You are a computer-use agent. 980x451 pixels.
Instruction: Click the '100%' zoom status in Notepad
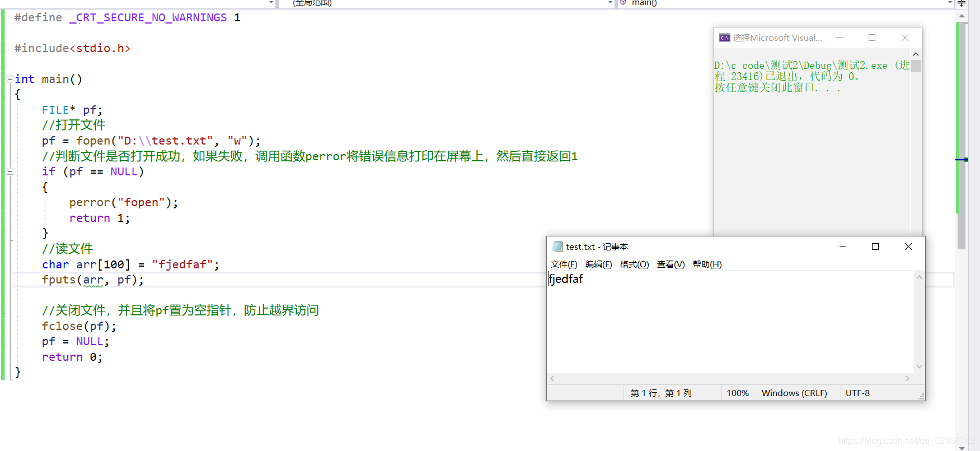pos(738,393)
